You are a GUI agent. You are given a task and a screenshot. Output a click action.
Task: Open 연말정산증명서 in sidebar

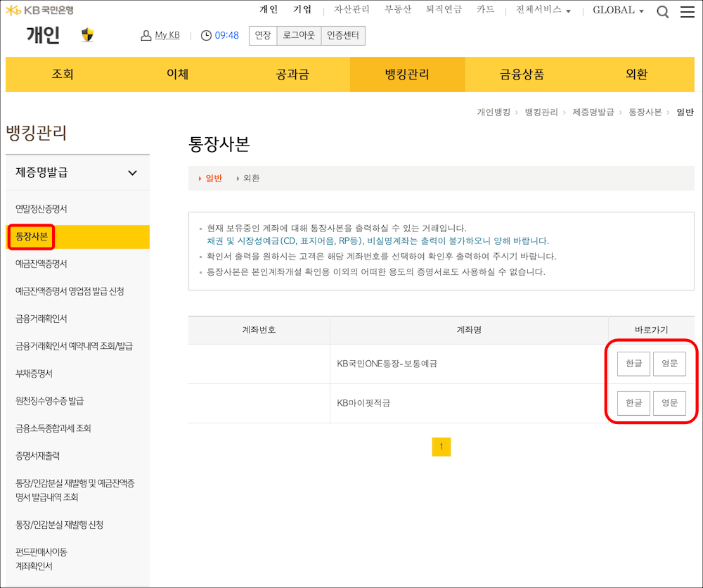[x=41, y=209]
